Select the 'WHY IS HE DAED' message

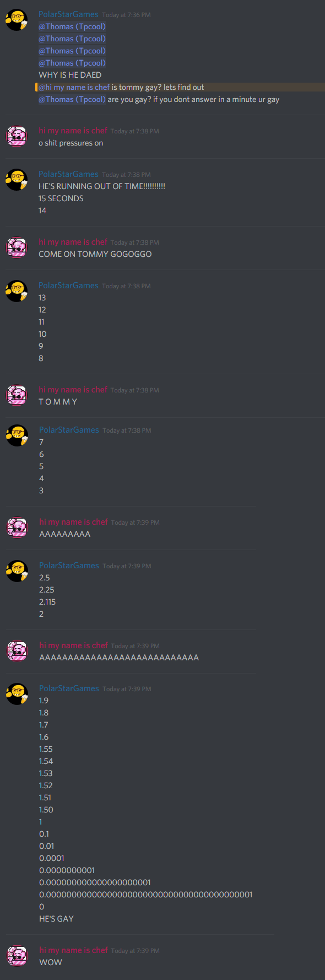(70, 75)
